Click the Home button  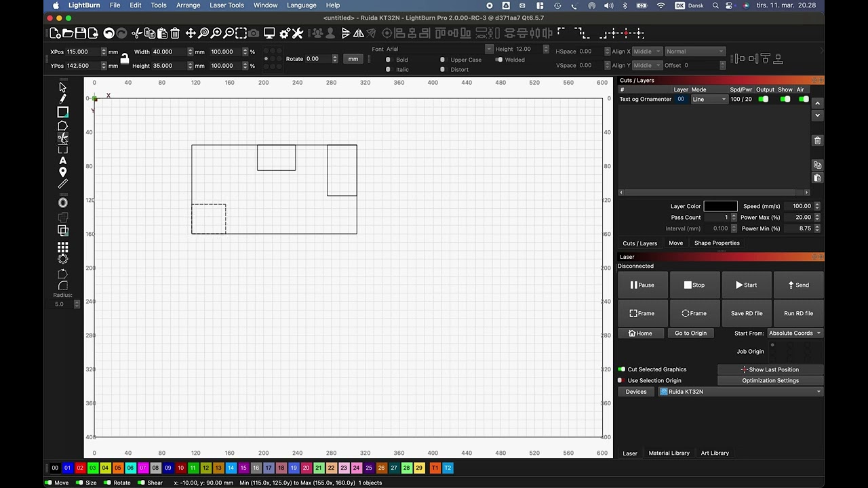(640, 333)
